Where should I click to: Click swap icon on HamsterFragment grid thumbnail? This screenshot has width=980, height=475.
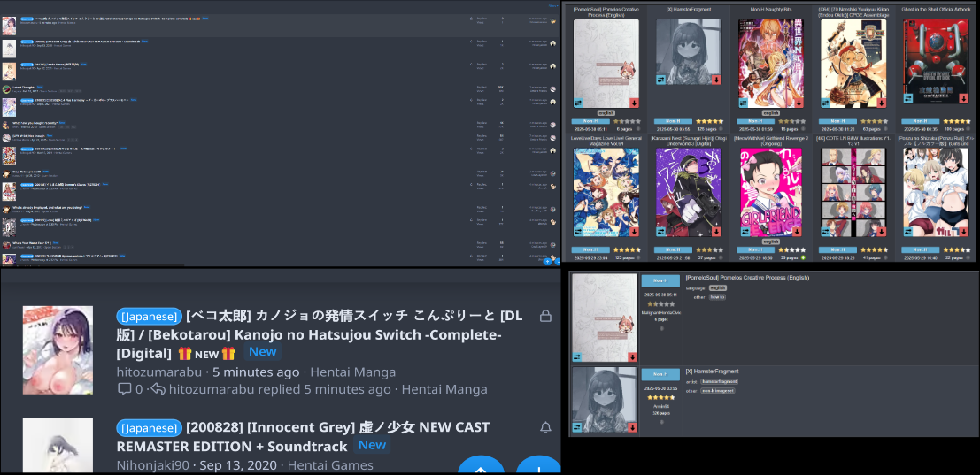[660, 80]
